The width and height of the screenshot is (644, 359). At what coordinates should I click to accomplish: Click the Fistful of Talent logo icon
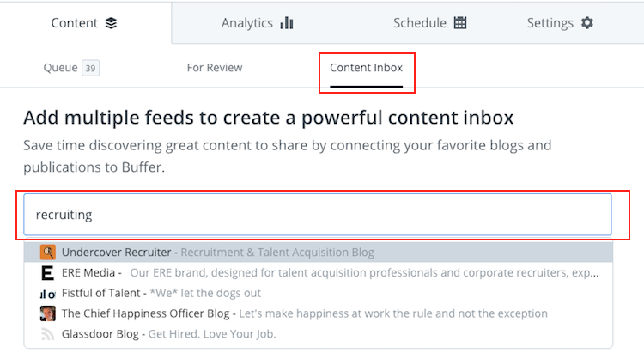click(x=47, y=294)
